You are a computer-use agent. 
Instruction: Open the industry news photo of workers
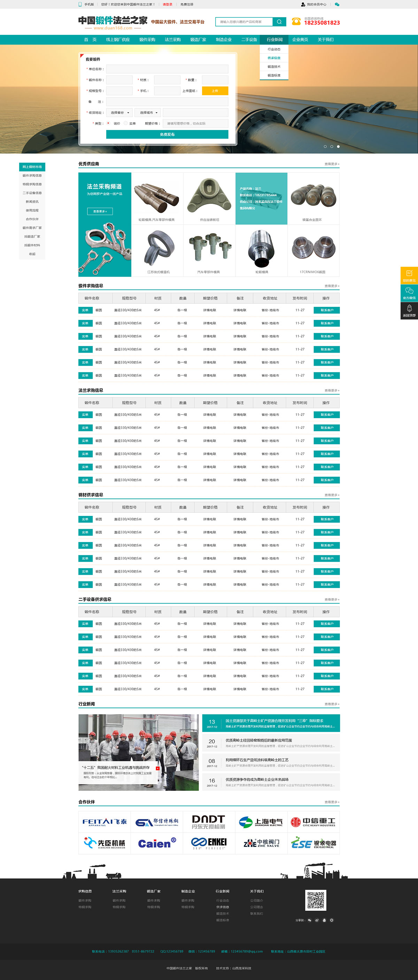point(138,752)
